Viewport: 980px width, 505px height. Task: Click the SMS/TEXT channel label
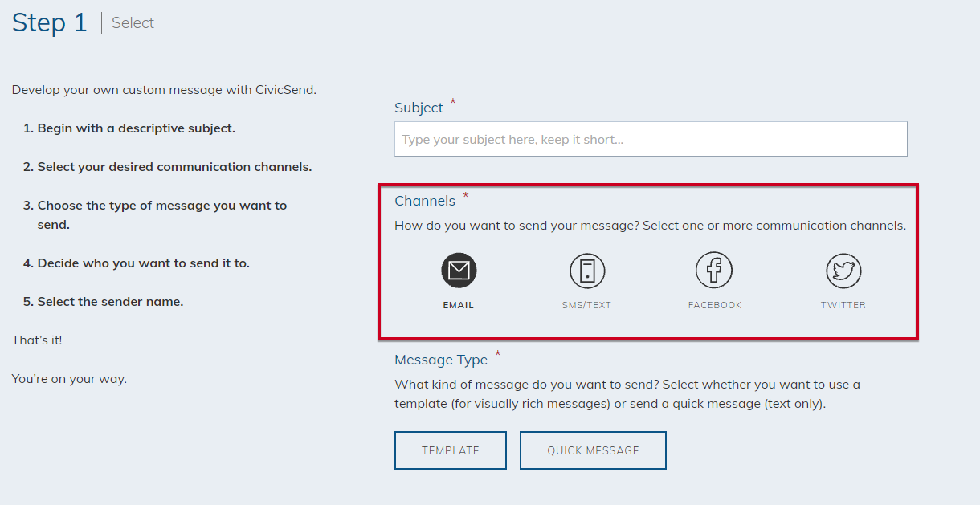(587, 305)
